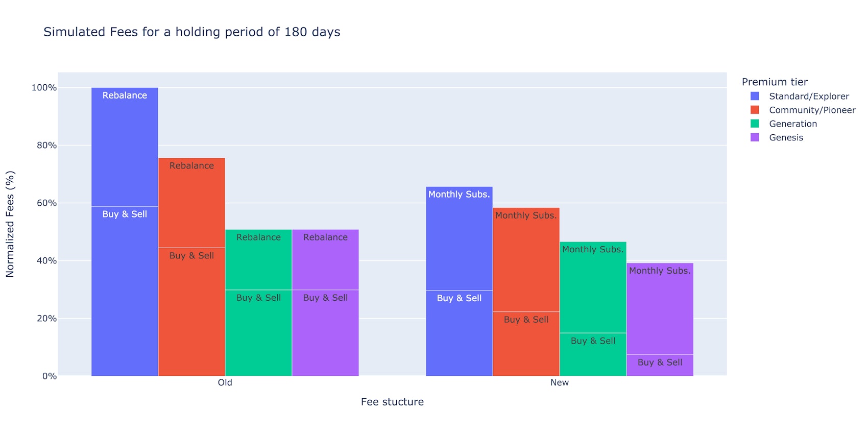Toggle the Generation legend label text
The image size is (868, 434).
coord(792,124)
